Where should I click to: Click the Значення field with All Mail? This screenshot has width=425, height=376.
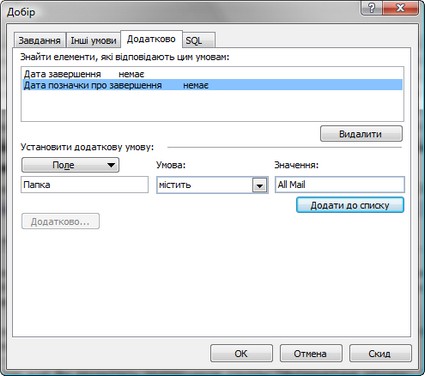(340, 185)
